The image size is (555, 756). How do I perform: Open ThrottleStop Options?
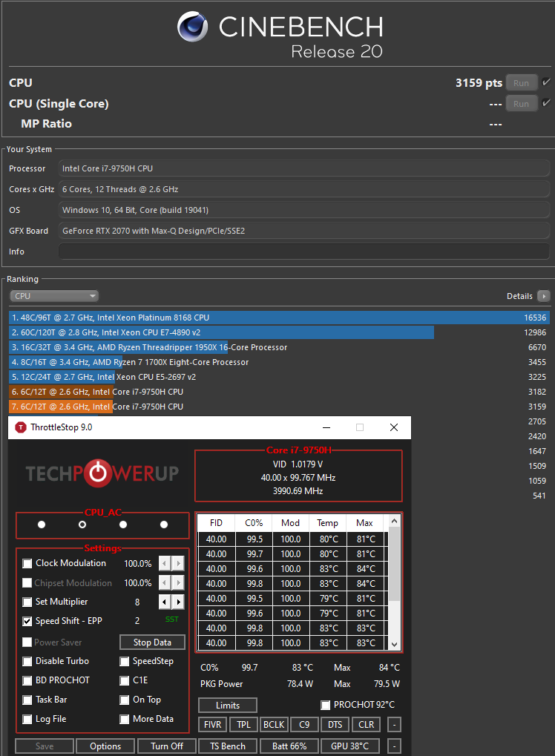point(105,746)
